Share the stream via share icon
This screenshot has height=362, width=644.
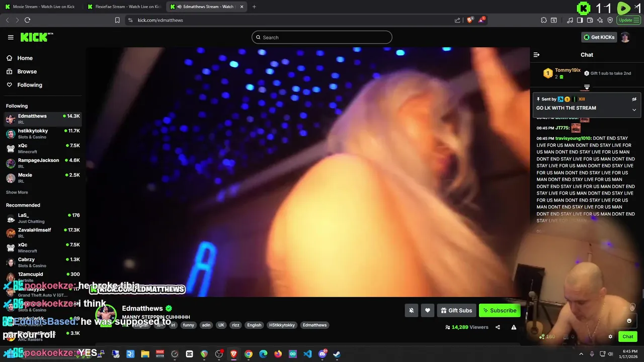pos(498,327)
